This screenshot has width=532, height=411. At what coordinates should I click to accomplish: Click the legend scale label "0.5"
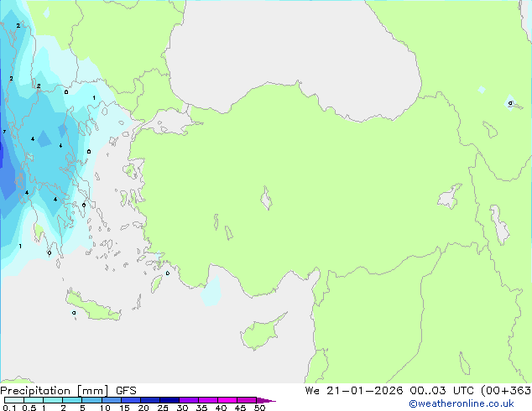pyautogui.click(x=29, y=408)
